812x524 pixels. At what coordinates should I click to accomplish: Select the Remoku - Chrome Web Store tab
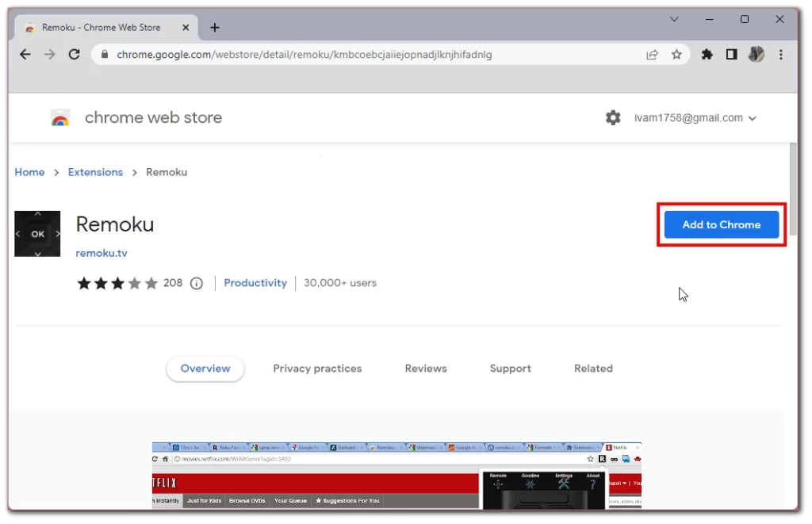[106, 28]
